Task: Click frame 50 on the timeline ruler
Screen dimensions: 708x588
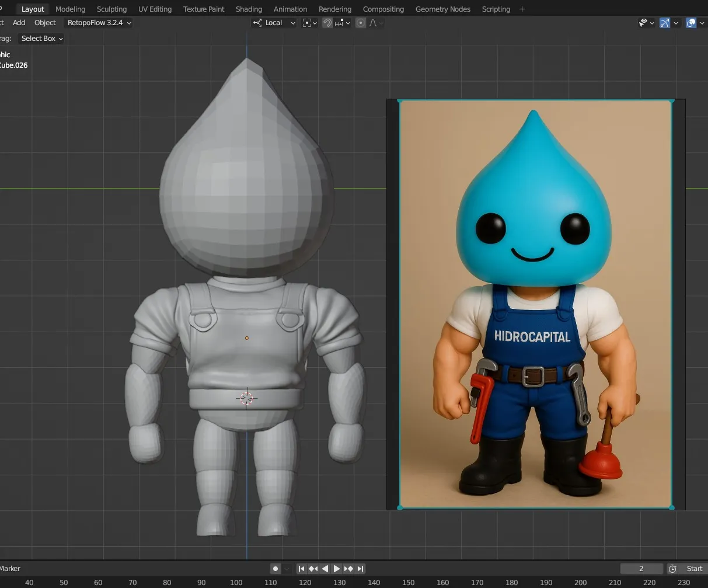Action: click(x=64, y=583)
